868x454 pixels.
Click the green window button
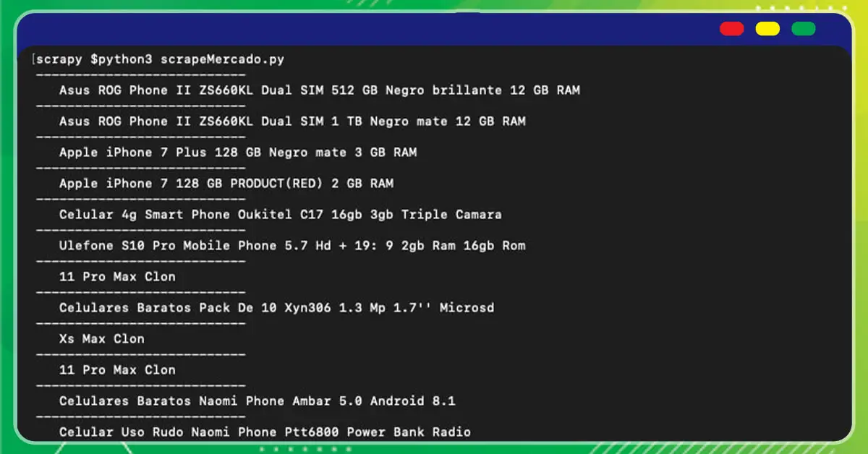point(804,29)
